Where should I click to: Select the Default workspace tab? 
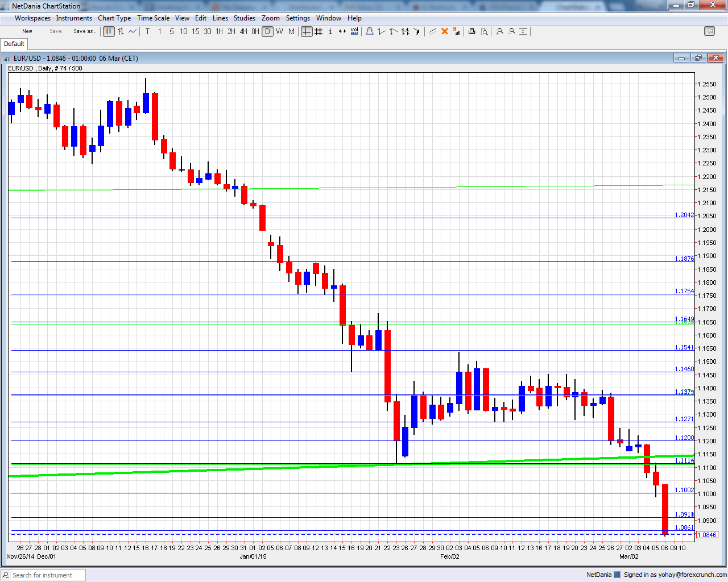click(14, 44)
